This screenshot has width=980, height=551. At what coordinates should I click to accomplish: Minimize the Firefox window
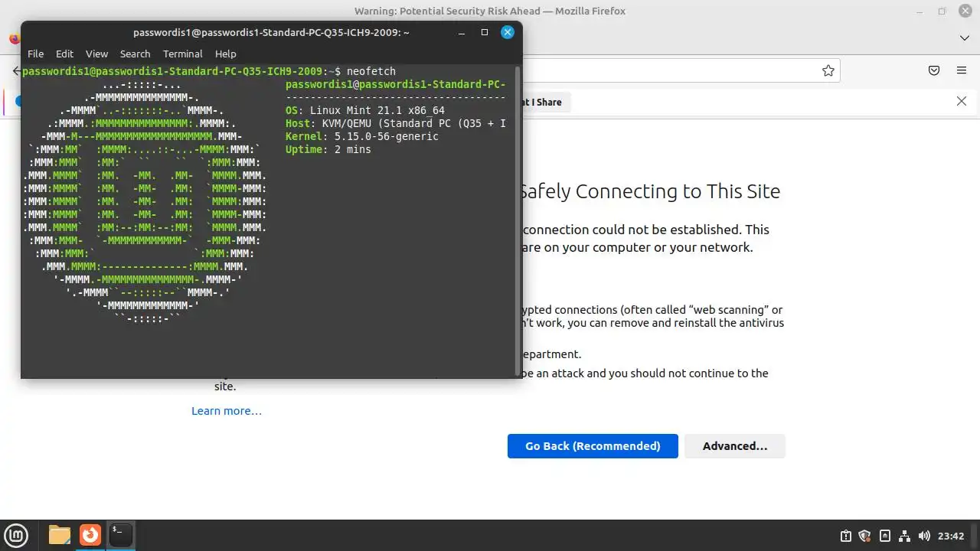919,11
